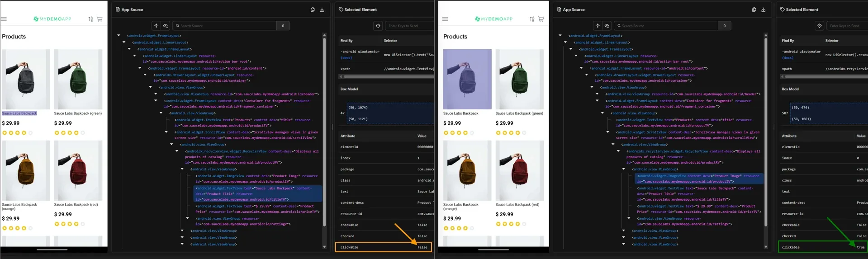The height and width of the screenshot is (259, 868).
Task: Download the source XML in the right App Source panel
Action: pyautogui.click(x=764, y=9)
